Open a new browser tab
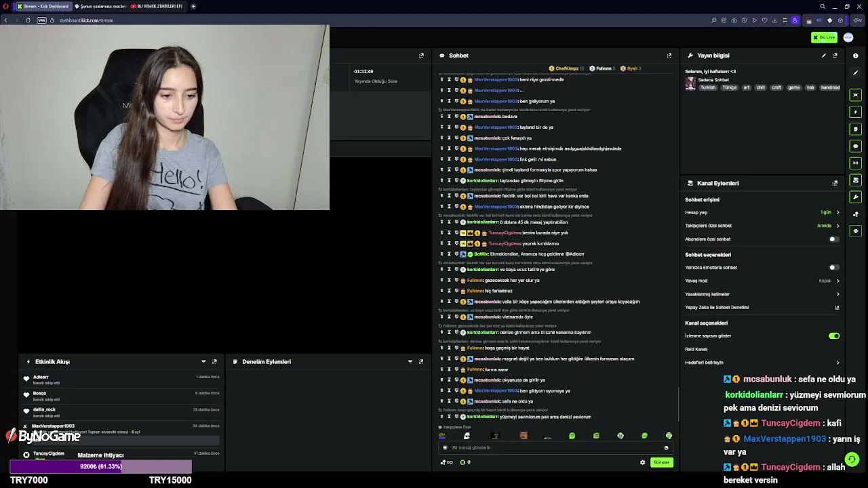The image size is (868, 488). click(193, 6)
